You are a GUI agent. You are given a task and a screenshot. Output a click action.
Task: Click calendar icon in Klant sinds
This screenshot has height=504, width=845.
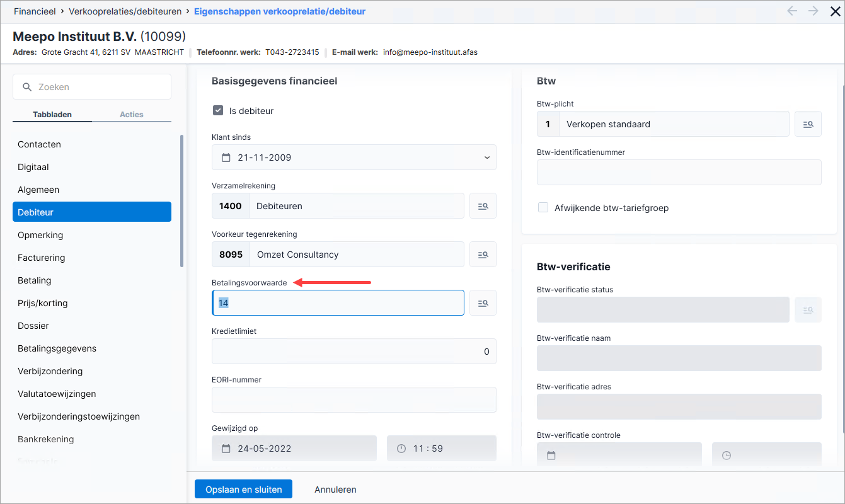coord(226,157)
